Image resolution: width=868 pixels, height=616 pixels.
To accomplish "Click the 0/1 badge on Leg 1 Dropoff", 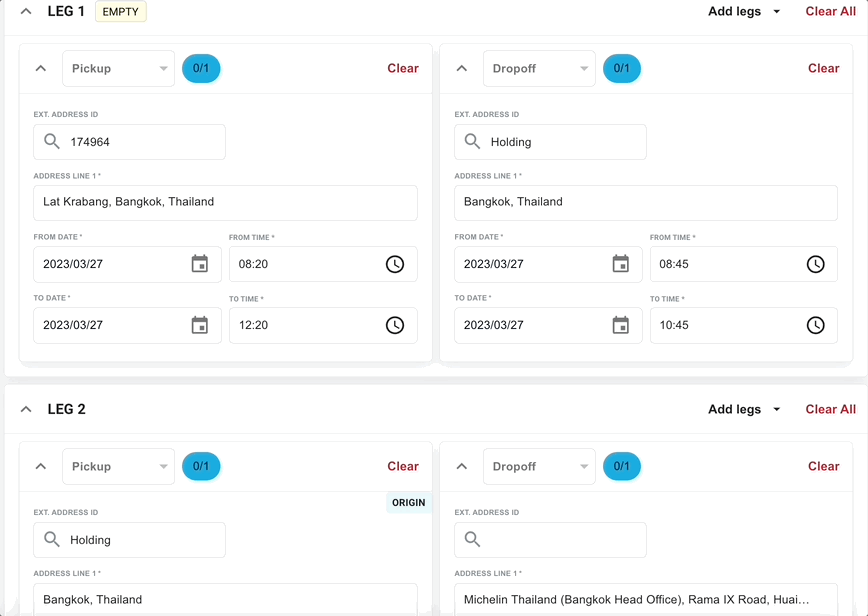I will tap(622, 69).
